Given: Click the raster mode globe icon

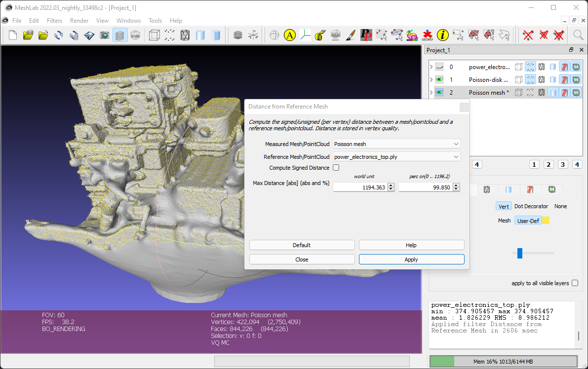Looking at the screenshot, I should pyautogui.click(x=135, y=35).
